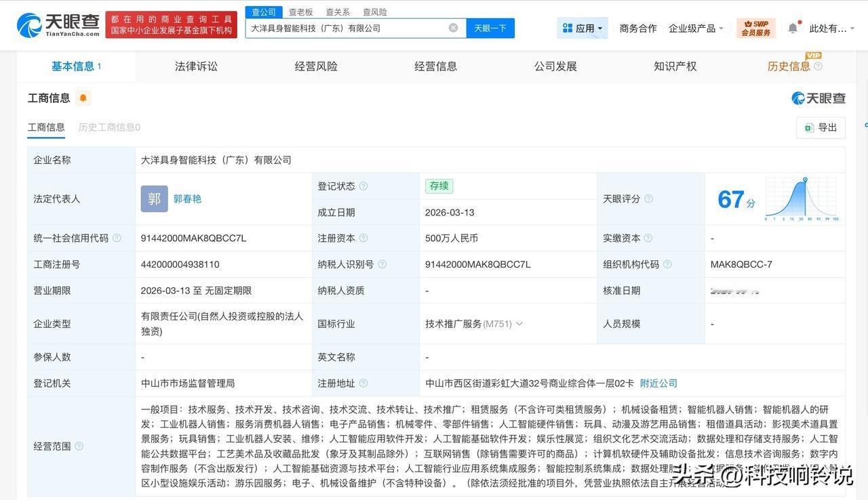Click the help icon next to 经营范围
The image size is (868, 500).
79,446
